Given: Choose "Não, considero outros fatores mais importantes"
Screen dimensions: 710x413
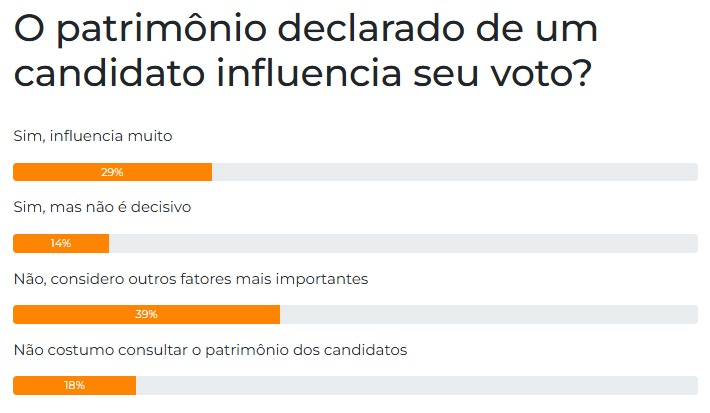Looking at the screenshot, I should click(191, 279).
